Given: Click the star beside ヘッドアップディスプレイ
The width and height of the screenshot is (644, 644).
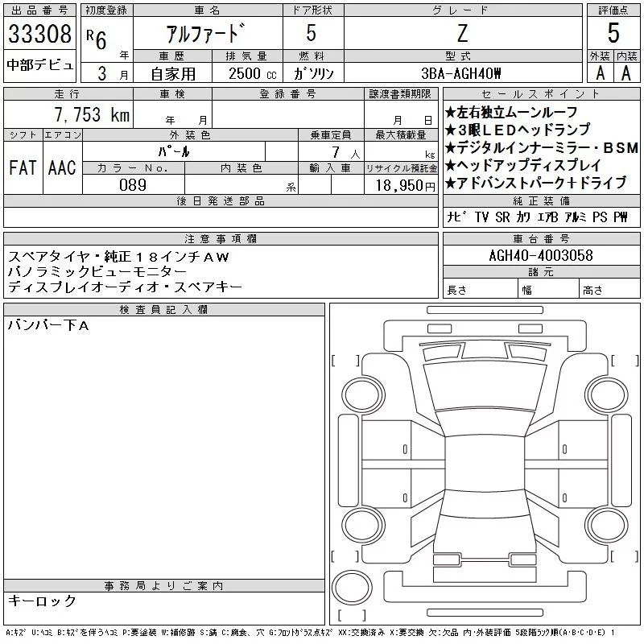Looking at the screenshot, I should point(450,165).
